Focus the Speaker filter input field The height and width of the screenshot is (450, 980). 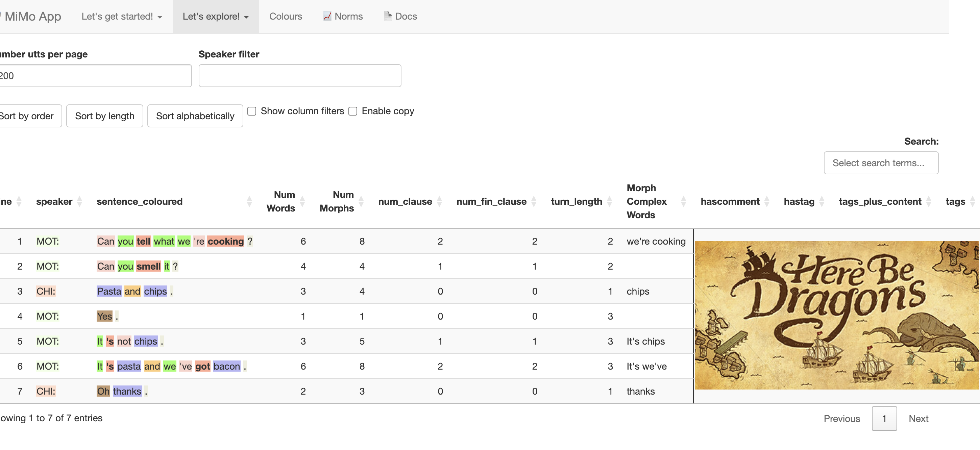click(299, 76)
